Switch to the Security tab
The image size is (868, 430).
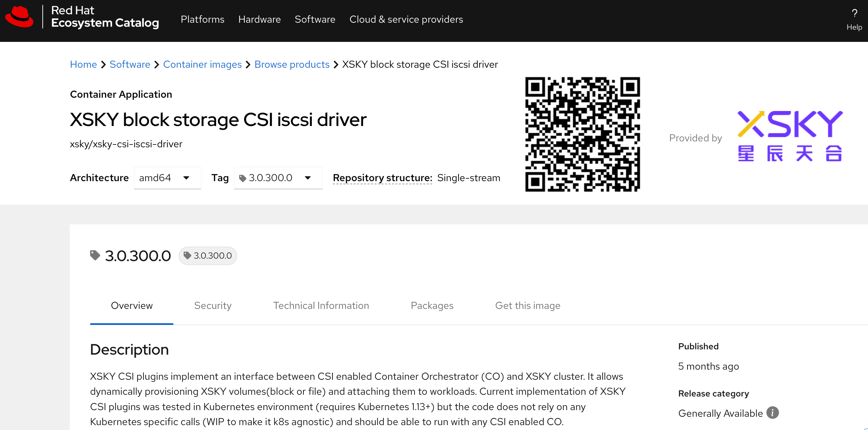point(213,306)
